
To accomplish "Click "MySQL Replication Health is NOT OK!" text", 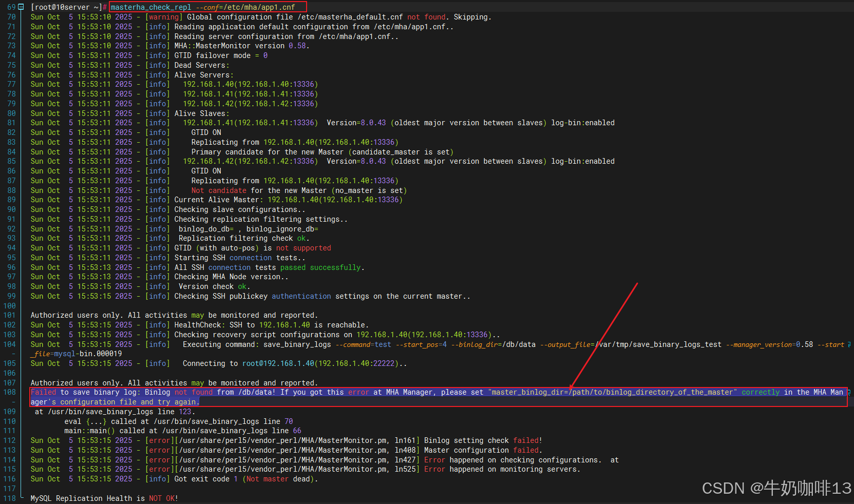I will tap(104, 498).
